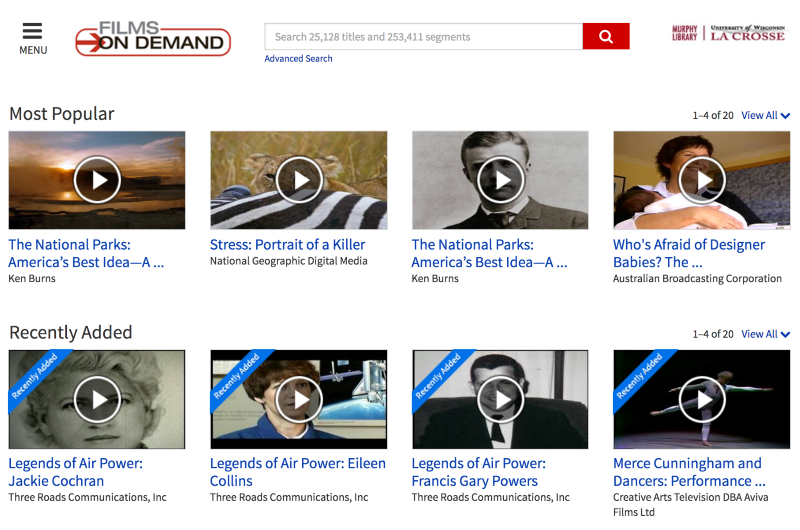Play the Jackie Cochran video
Screen dimensions: 800x530
[97, 399]
